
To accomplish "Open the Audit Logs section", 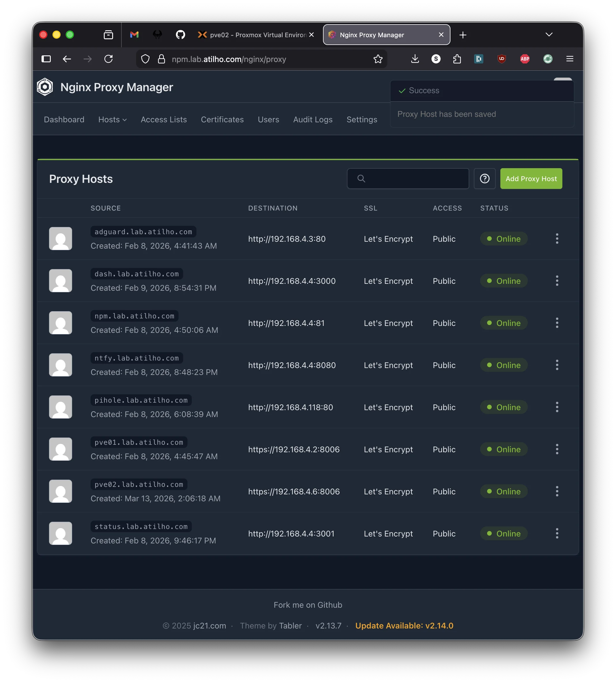I will pos(312,119).
